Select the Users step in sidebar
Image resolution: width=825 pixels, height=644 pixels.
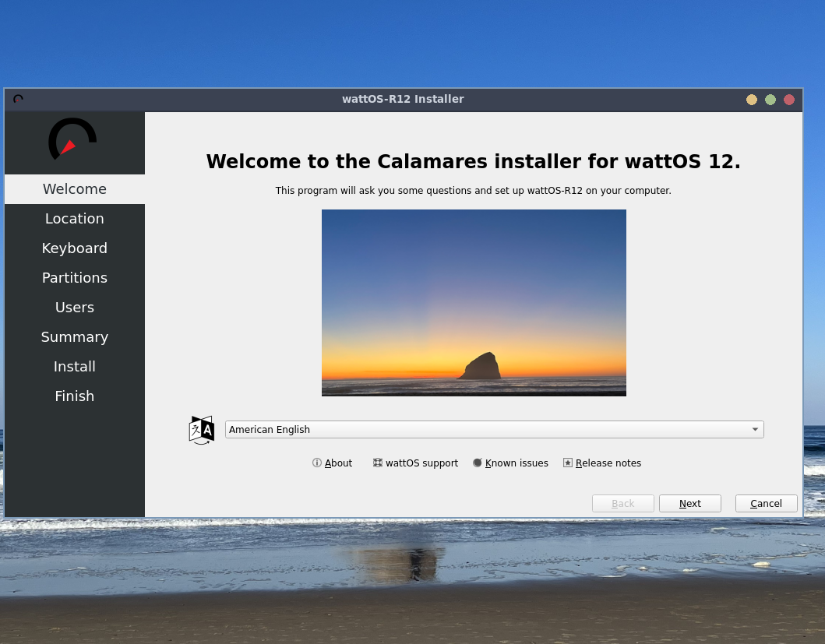coord(75,307)
